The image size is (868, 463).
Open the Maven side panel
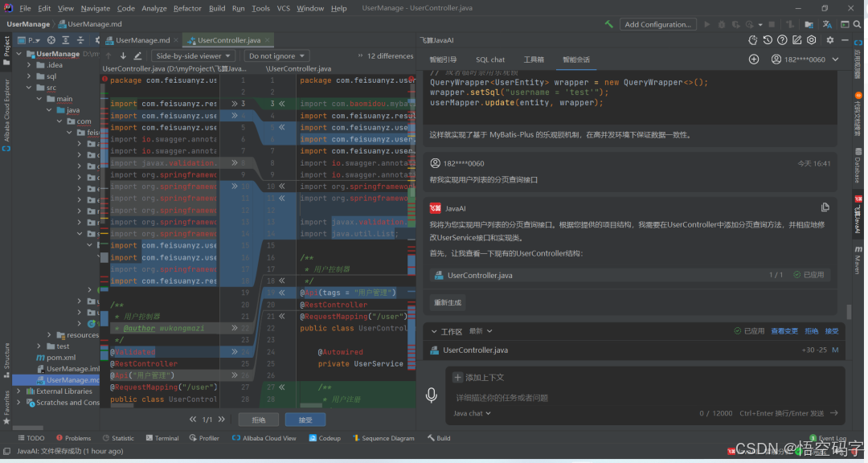(858, 260)
